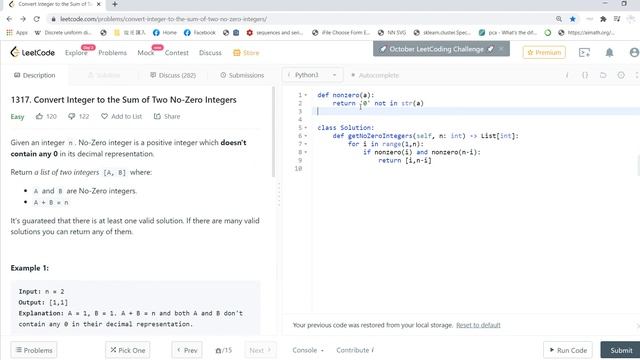The image size is (640, 360).
Task: Click Pick One random problem
Action: click(127, 350)
